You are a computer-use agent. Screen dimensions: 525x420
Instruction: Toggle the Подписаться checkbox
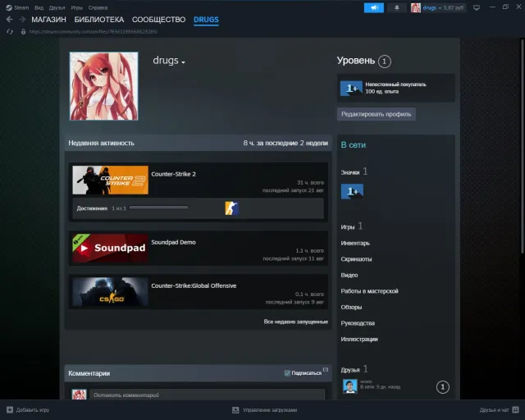click(287, 373)
